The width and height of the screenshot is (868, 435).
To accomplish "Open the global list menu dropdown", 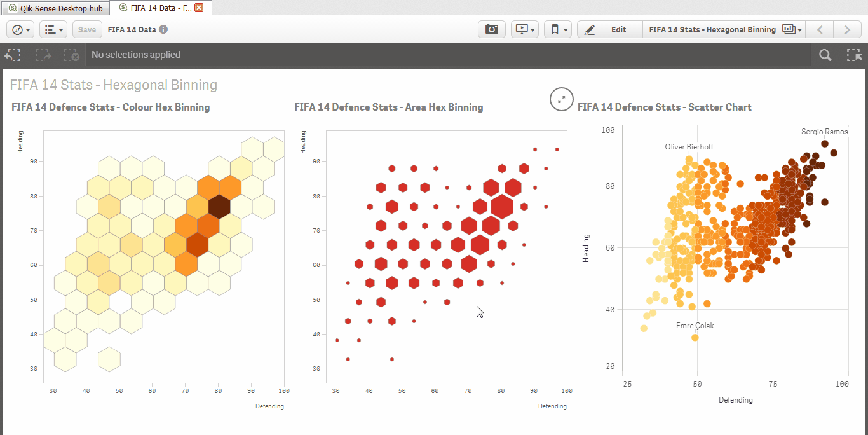I will pos(53,29).
